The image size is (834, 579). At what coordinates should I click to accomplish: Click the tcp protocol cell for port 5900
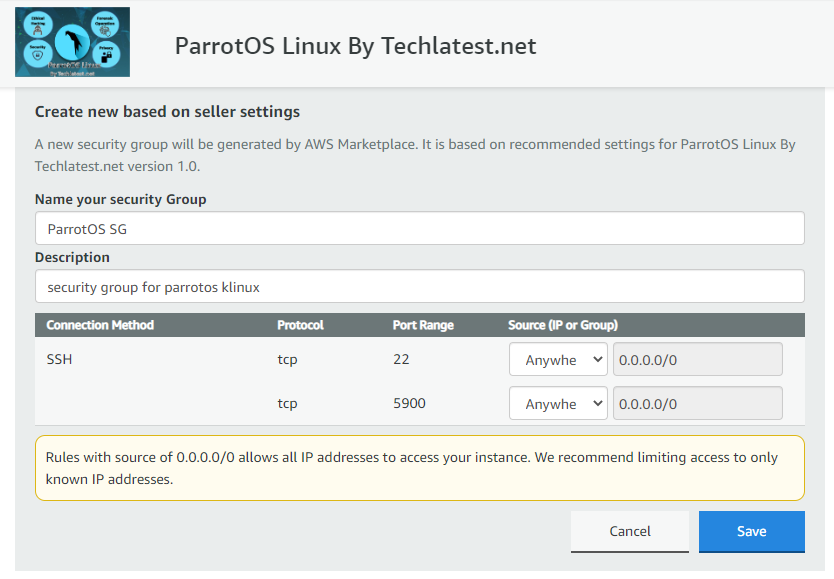pyautogui.click(x=287, y=404)
